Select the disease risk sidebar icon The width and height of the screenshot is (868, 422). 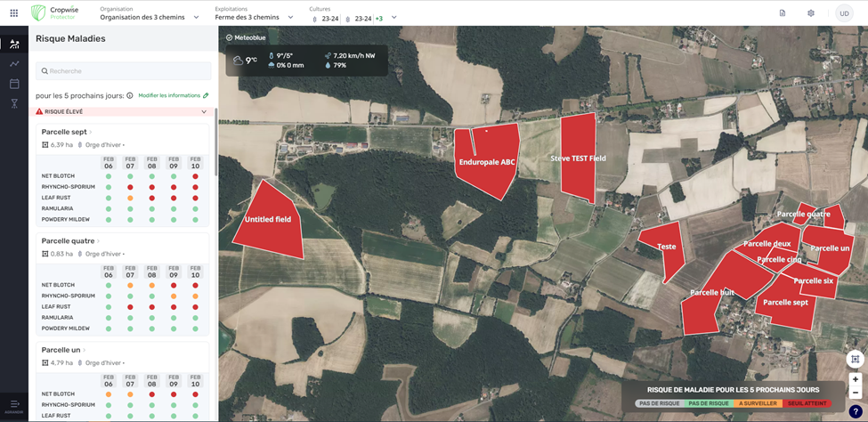14,44
